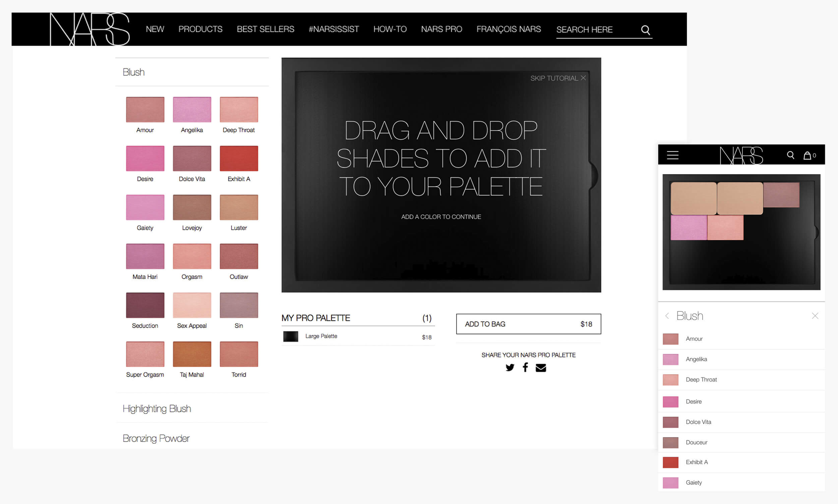The height and width of the screenshot is (504, 838).
Task: Share palette via the Twitter icon
Action: [510, 367]
